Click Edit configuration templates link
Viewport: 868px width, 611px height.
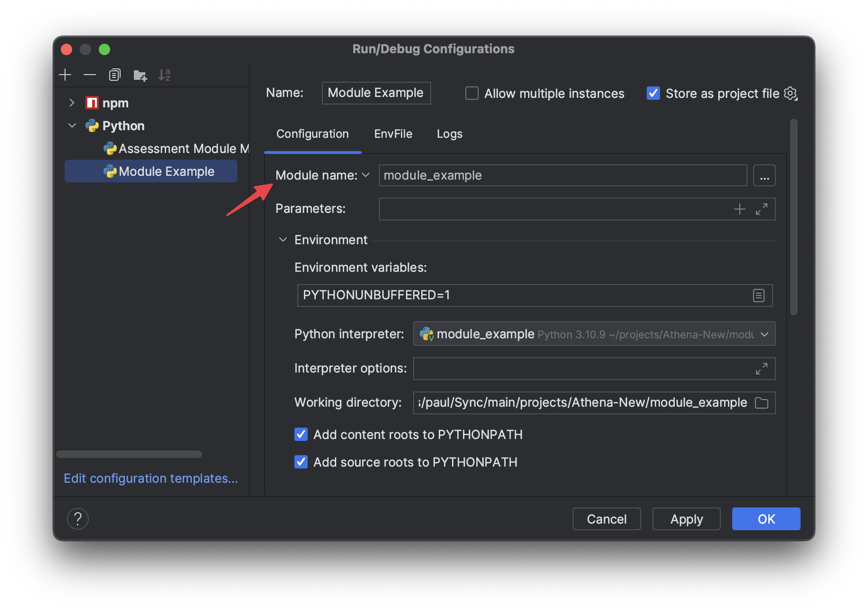click(151, 478)
